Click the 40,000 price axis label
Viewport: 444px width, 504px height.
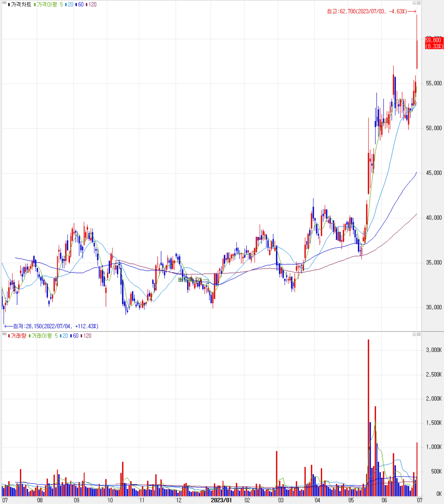pyautogui.click(x=434, y=218)
